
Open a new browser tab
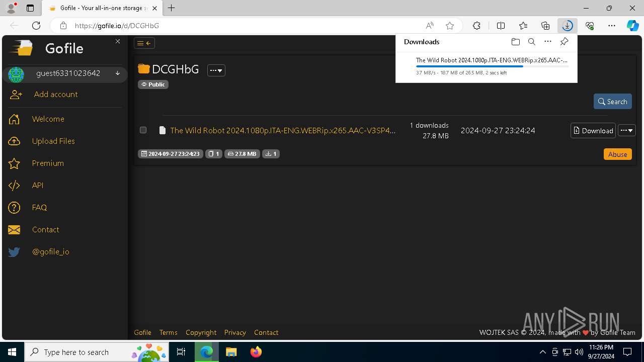(172, 8)
